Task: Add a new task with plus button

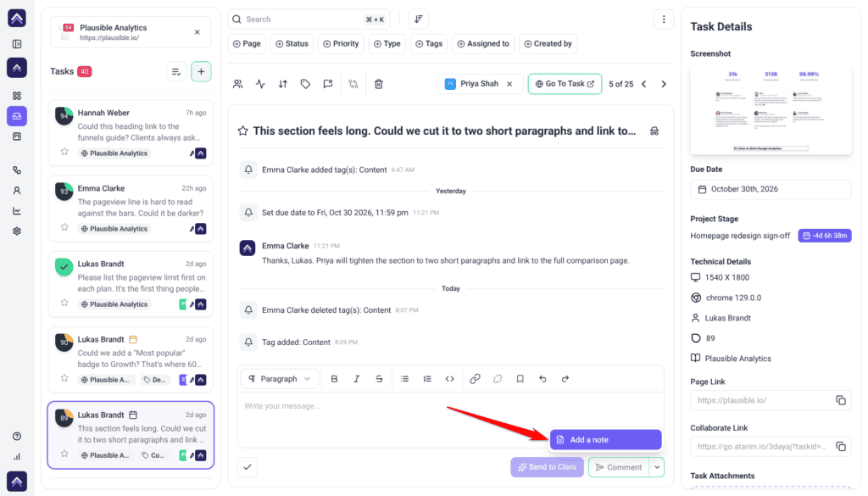Action: [x=201, y=71]
